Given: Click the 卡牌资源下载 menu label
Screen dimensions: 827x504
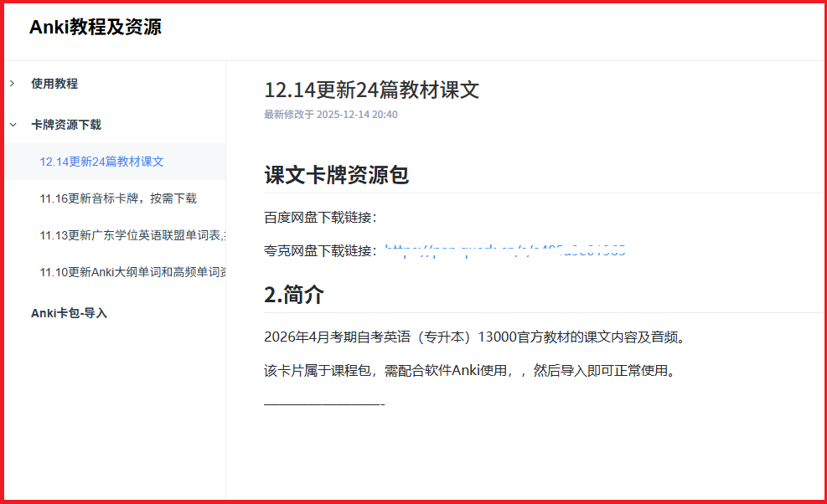Looking at the screenshot, I should pyautogui.click(x=64, y=124).
